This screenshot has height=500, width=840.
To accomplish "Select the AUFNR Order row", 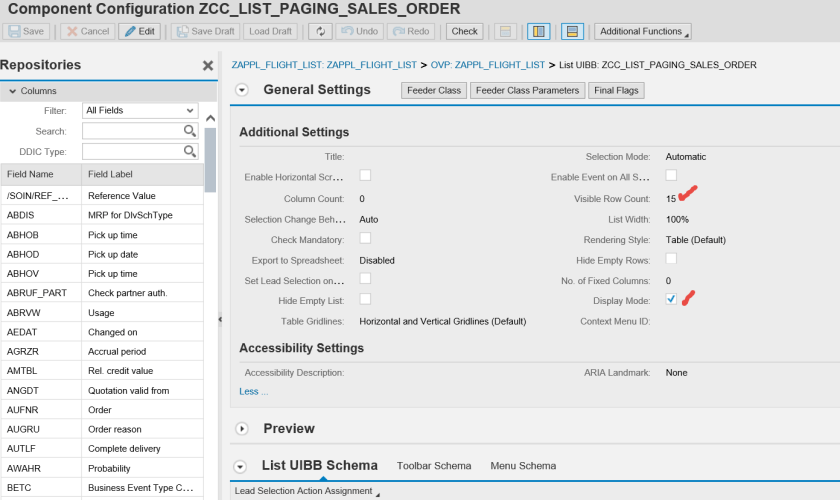I will coord(102,409).
